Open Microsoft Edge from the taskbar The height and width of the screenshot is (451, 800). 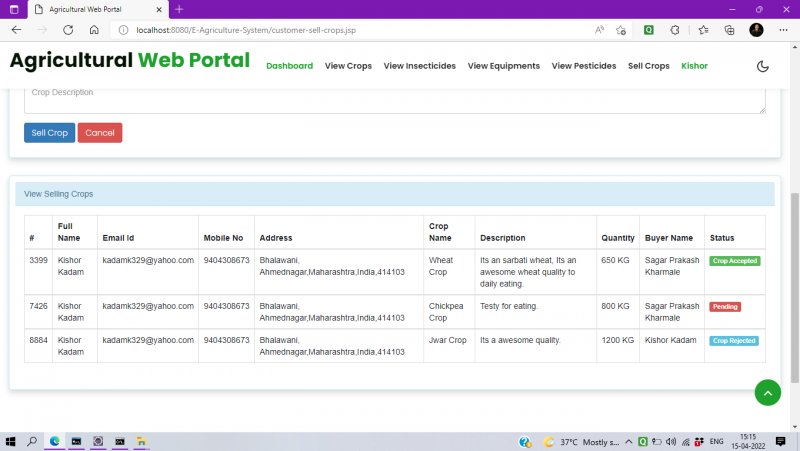(x=55, y=441)
